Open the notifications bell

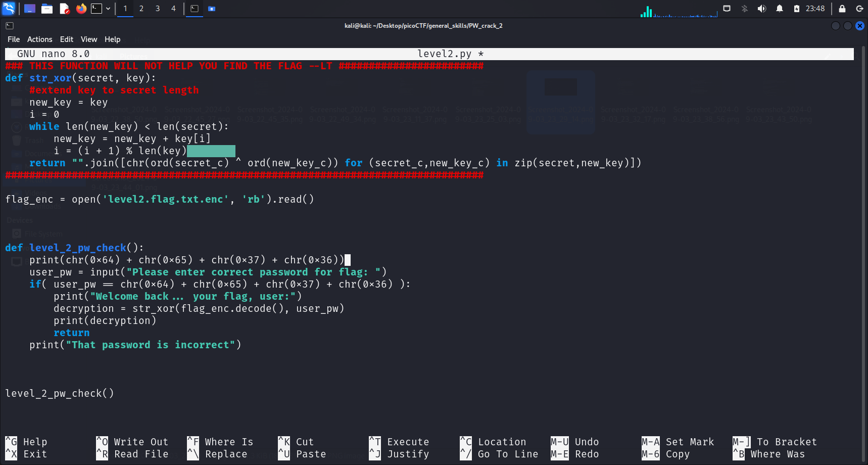click(x=780, y=9)
